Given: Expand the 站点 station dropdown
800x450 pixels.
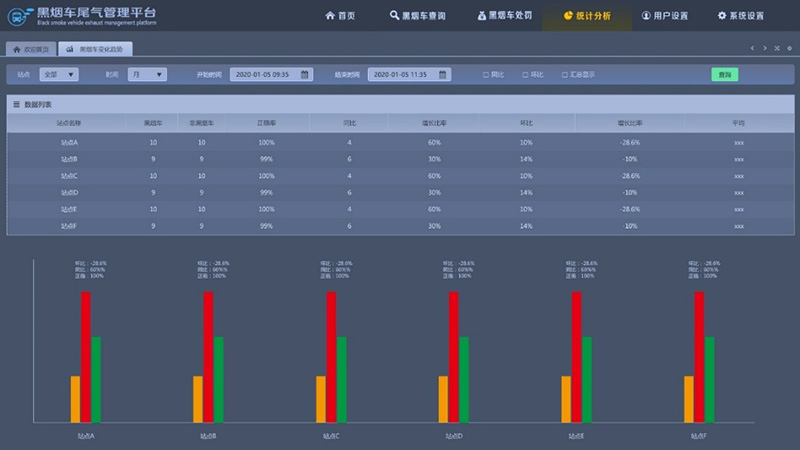Looking at the screenshot, I should point(60,74).
